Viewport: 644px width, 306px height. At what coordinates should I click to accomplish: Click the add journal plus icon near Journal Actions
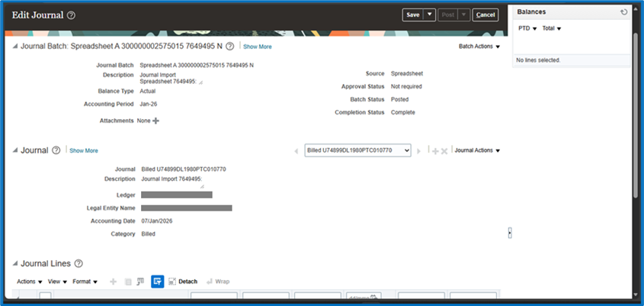[x=435, y=151]
